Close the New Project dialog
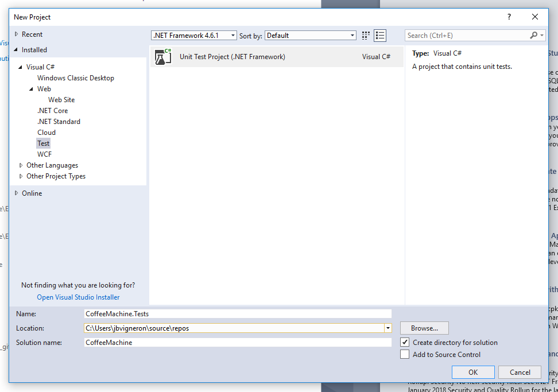This screenshot has height=392, width=558. pos(535,17)
